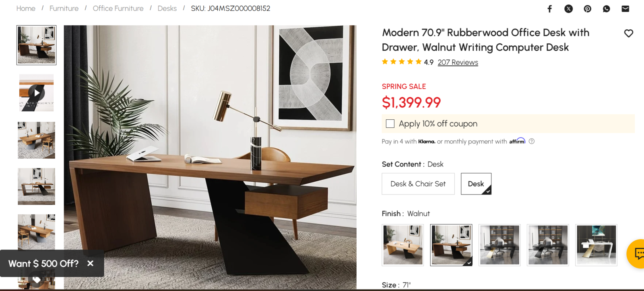Open the yellow live chat bubble
This screenshot has width=644, height=291.
(x=637, y=254)
